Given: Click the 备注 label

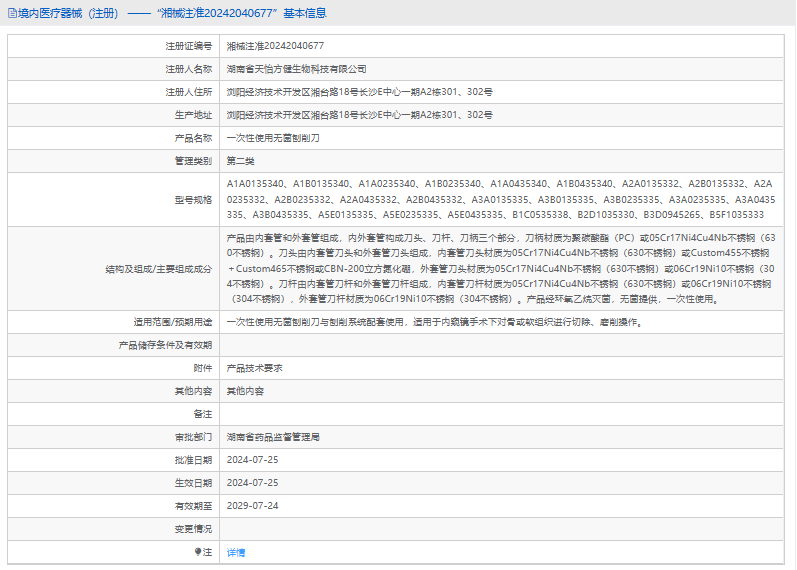Looking at the screenshot, I should (x=203, y=414).
